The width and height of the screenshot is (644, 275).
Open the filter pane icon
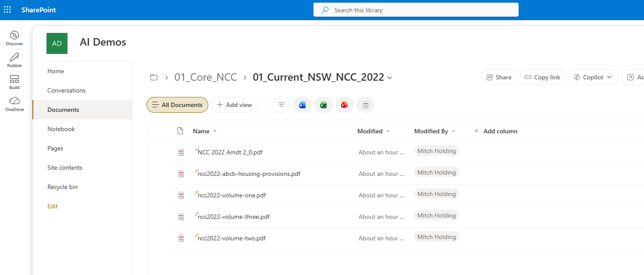coord(281,105)
